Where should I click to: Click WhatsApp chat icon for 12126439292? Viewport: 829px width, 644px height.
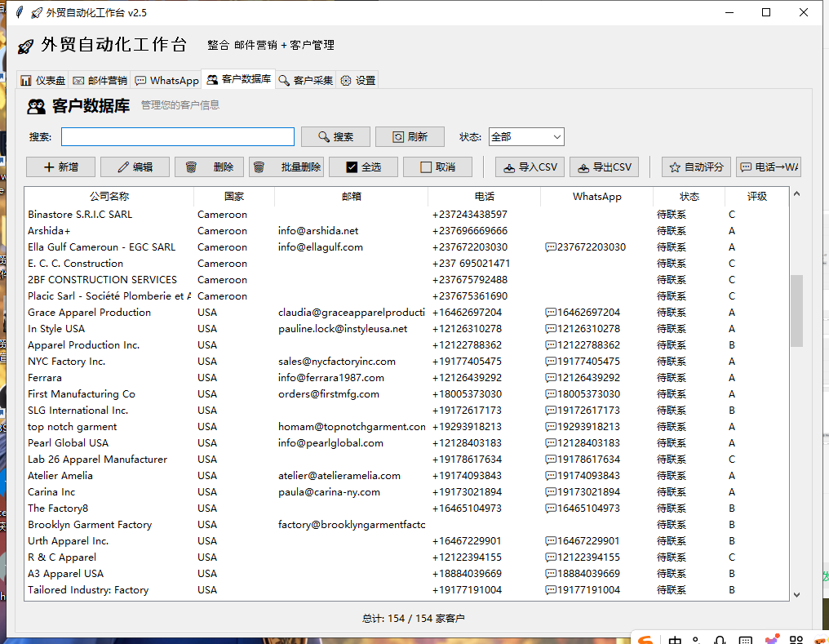tap(551, 378)
